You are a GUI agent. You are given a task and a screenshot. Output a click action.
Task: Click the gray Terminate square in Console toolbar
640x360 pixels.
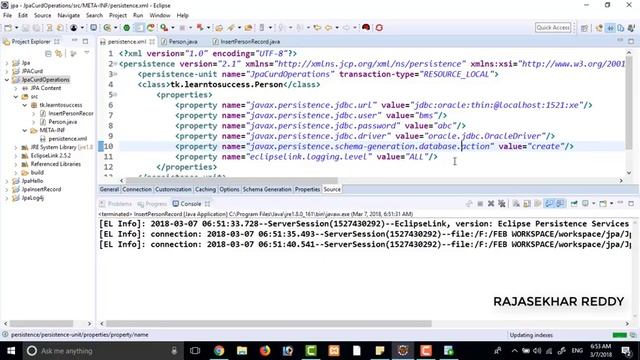coord(480,203)
